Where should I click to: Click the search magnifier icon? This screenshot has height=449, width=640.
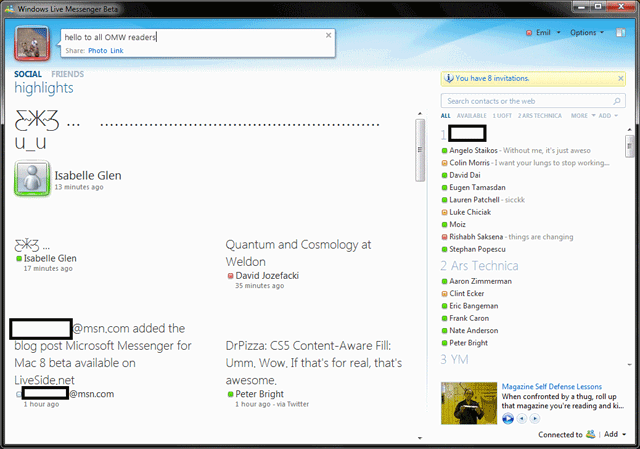click(x=617, y=101)
